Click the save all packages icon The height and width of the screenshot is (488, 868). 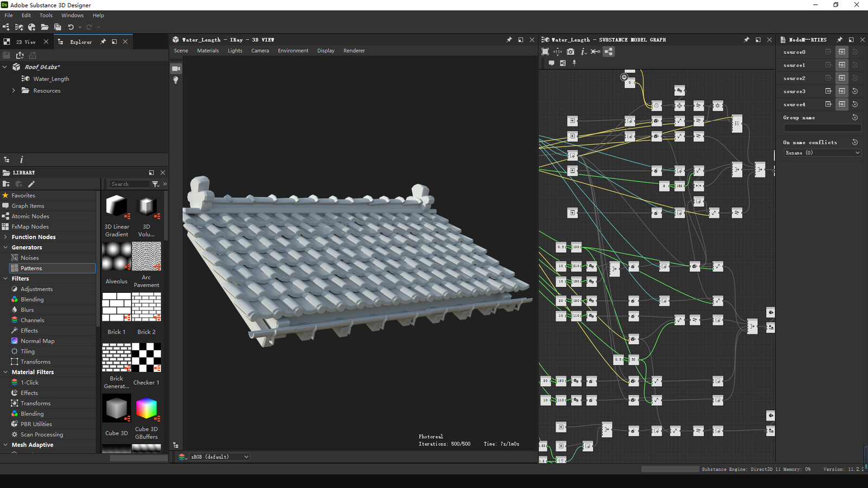(x=58, y=27)
